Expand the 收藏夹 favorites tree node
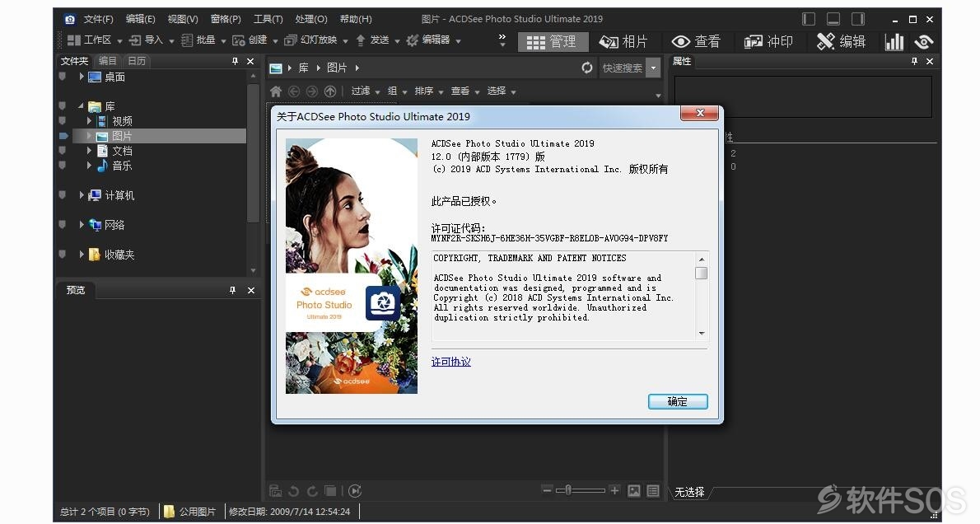The height and width of the screenshot is (524, 980). coord(82,255)
